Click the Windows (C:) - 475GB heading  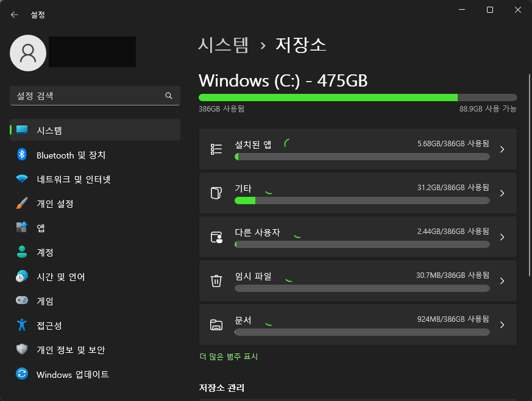pos(283,80)
